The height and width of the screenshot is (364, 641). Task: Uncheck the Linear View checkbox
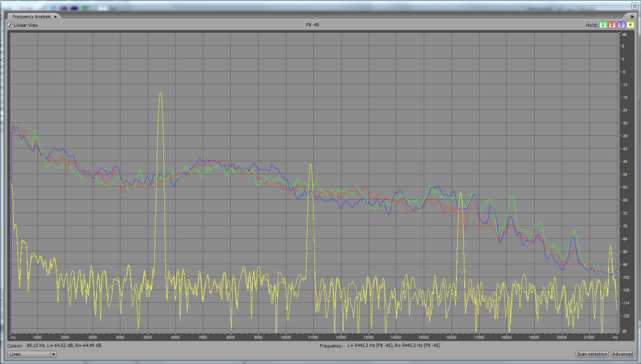[10, 25]
